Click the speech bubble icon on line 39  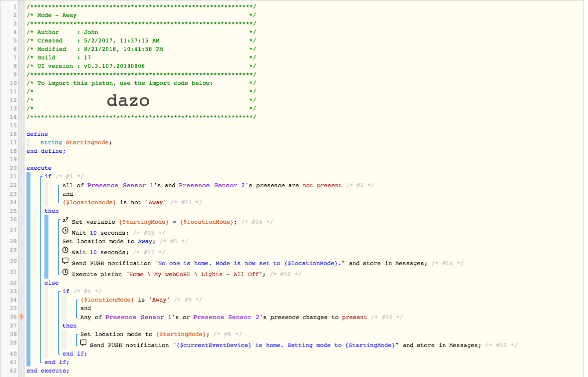coord(83,343)
